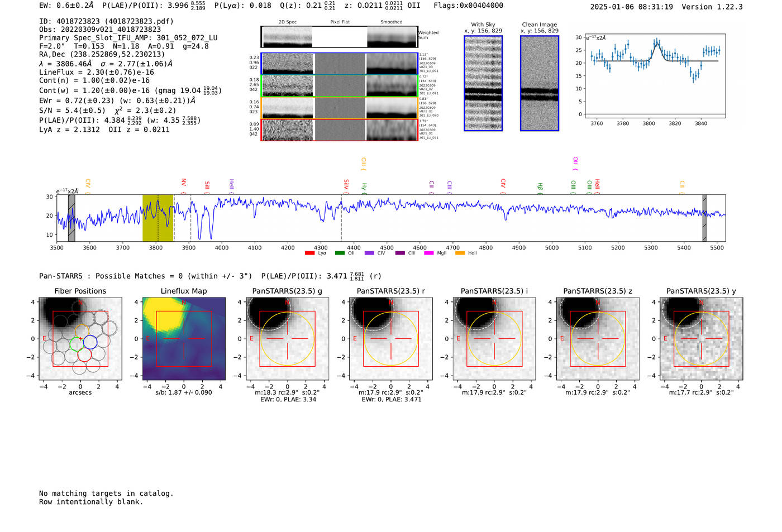Click the 'Cont(n) = 1.00(±0.02)e-16' line
The width and height of the screenshot is (782, 532).
coord(94,80)
